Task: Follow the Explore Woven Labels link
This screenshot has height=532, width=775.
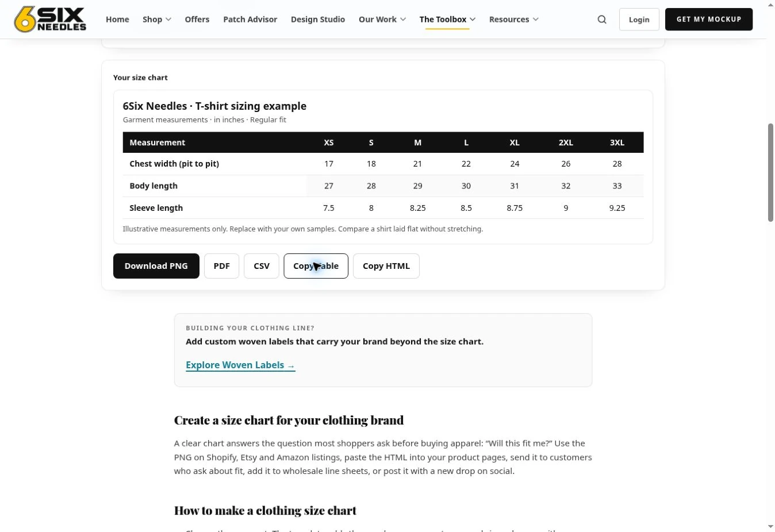Action: [240, 365]
